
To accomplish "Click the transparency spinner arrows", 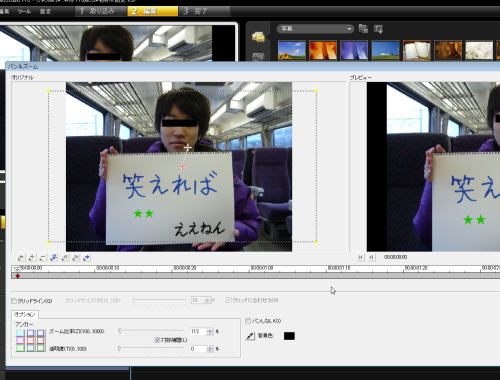I will [x=210, y=349].
